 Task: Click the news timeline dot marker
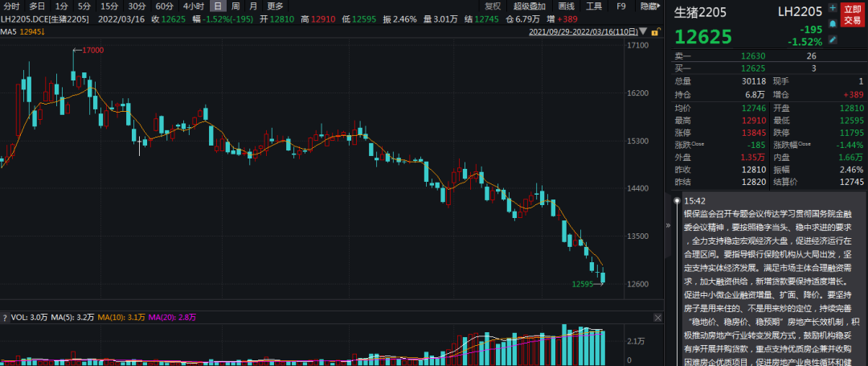pos(677,200)
